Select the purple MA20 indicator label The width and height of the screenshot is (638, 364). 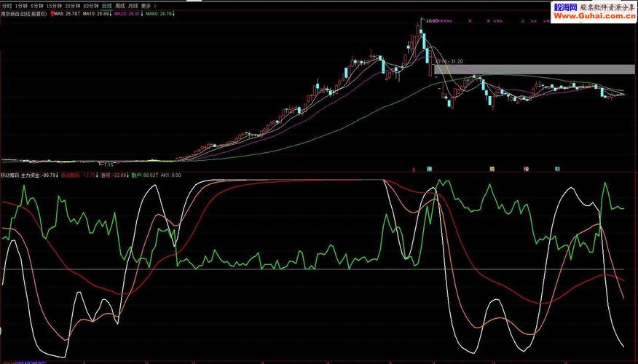tap(128, 14)
